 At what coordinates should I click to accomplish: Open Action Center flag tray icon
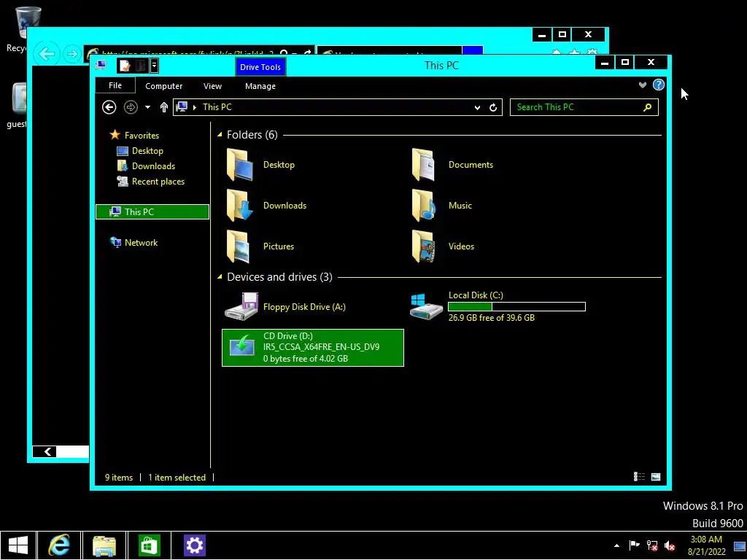point(634,545)
